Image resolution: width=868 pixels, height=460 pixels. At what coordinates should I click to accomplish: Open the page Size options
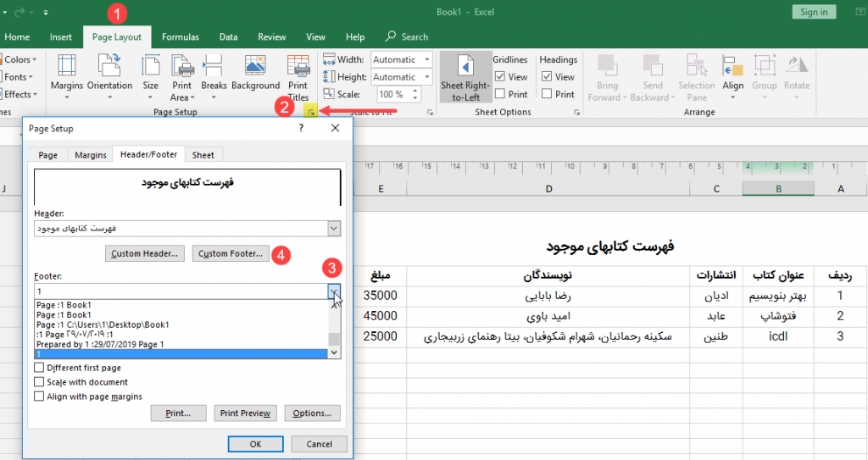coord(150,77)
